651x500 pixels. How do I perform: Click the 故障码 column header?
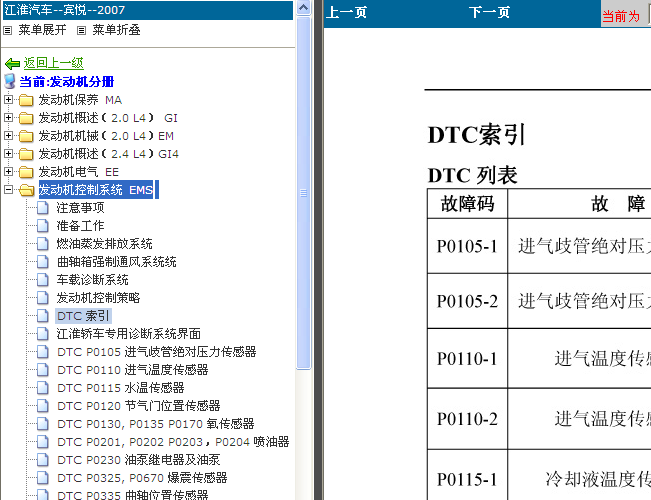pyautogui.click(x=467, y=203)
